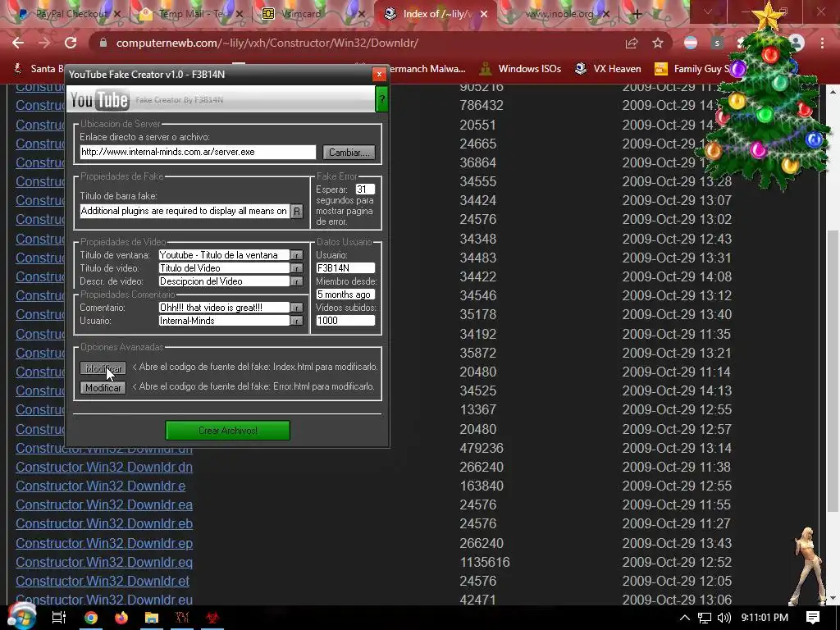The image size is (840, 630).
Task: Open Google Chrome from the taskbar
Action: point(91,617)
